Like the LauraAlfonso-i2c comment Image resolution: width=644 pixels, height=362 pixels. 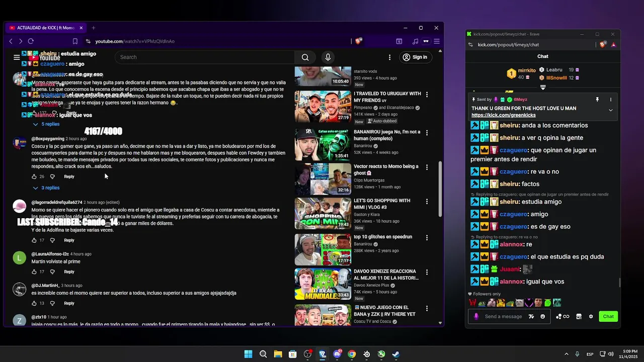coord(34,272)
